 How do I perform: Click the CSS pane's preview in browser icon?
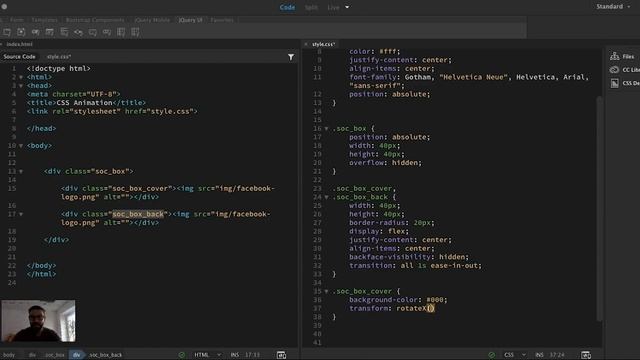pos(586,355)
